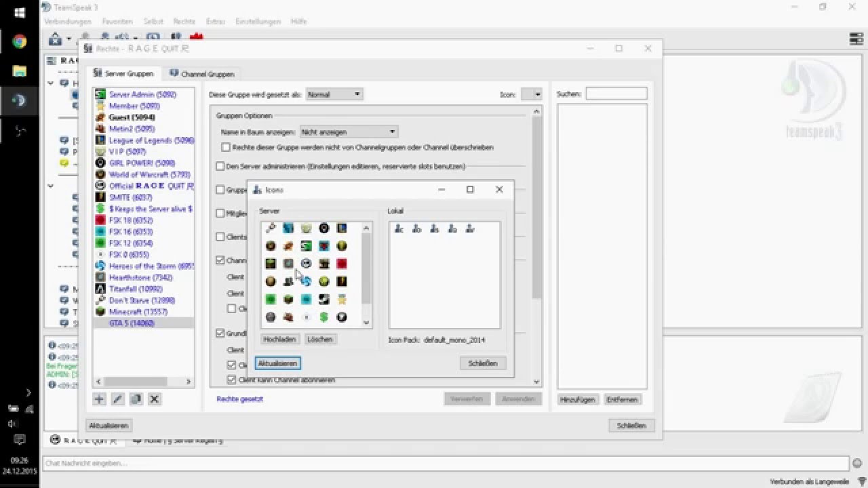Choose the blue swirl icon in the Icons server grid
This screenshot has height=488, width=868.
(306, 281)
